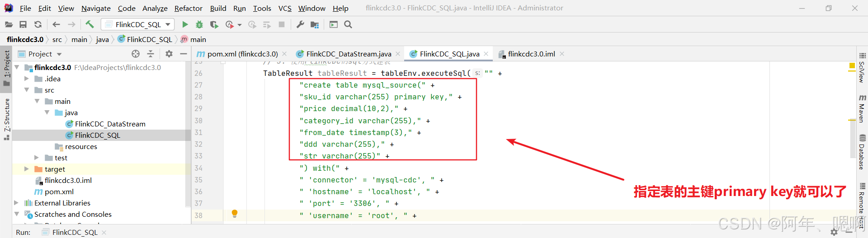Navigate back with the left arrow icon
The width and height of the screenshot is (868, 238).
click(x=56, y=24)
